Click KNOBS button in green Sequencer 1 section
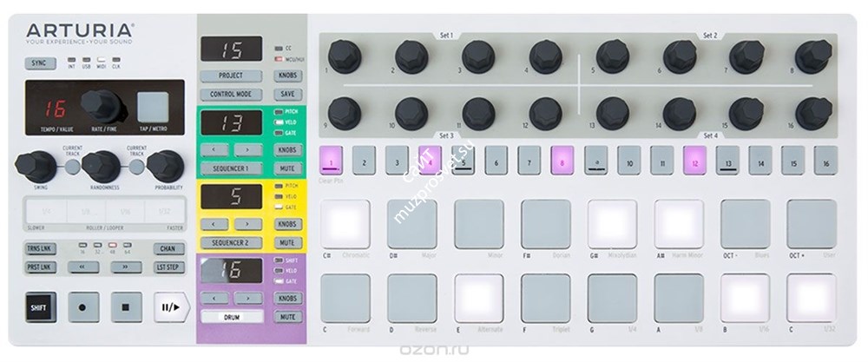 [x=288, y=150]
